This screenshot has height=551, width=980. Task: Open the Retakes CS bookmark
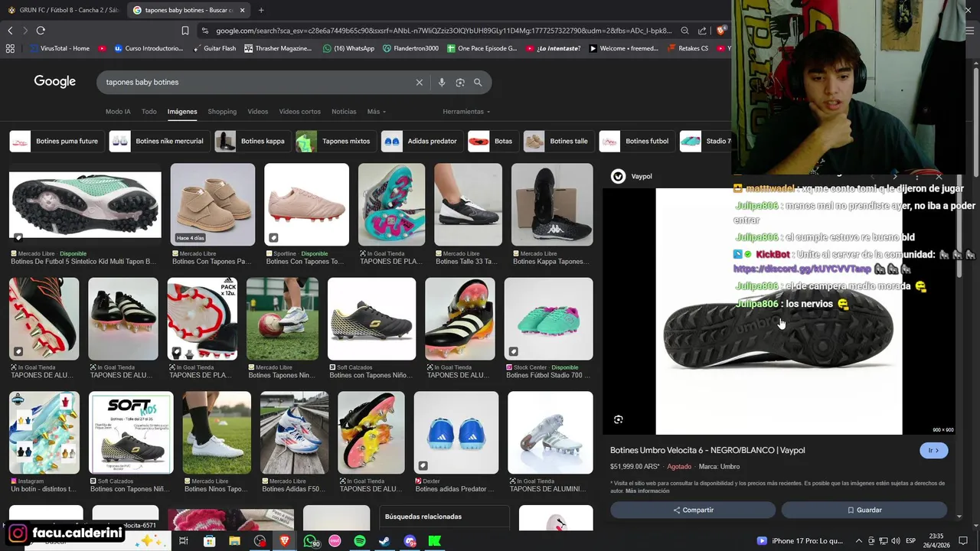click(688, 48)
